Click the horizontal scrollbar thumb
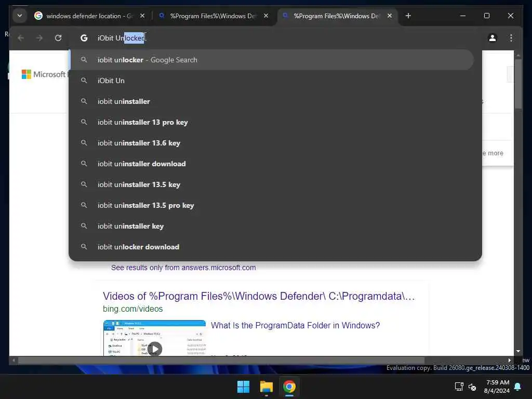532x399 pixels. coord(221,361)
